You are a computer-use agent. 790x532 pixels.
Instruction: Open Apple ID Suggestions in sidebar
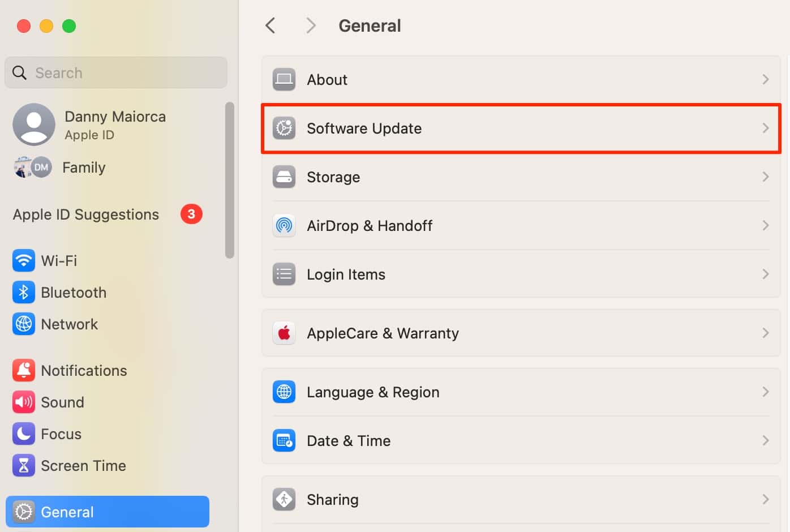[86, 214]
